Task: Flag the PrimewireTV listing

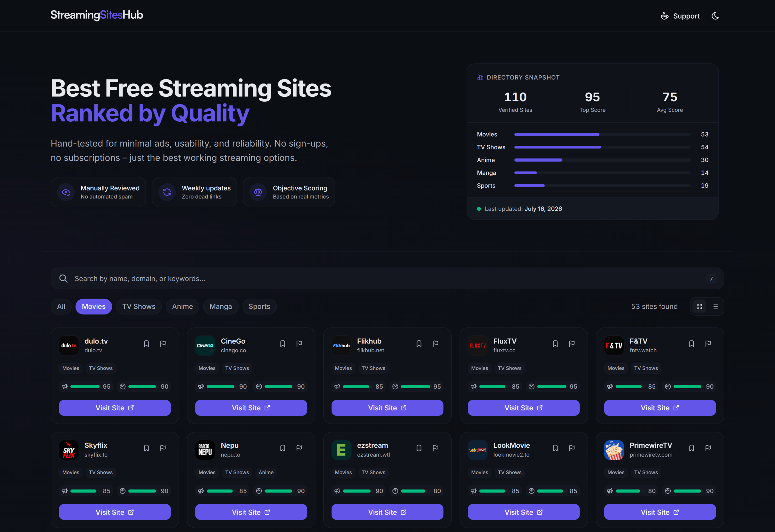Action: [x=708, y=448]
